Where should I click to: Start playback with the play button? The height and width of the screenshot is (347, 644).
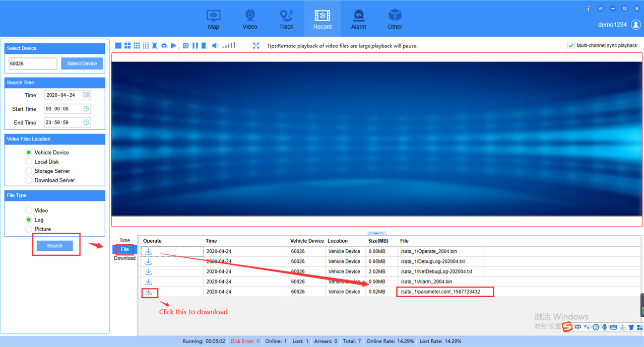[173, 45]
